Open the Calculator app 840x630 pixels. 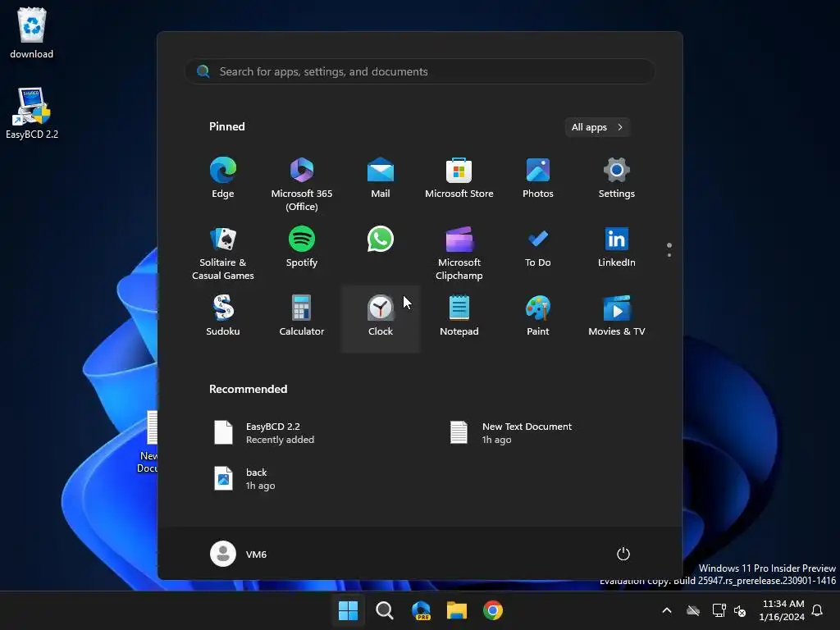302,316
